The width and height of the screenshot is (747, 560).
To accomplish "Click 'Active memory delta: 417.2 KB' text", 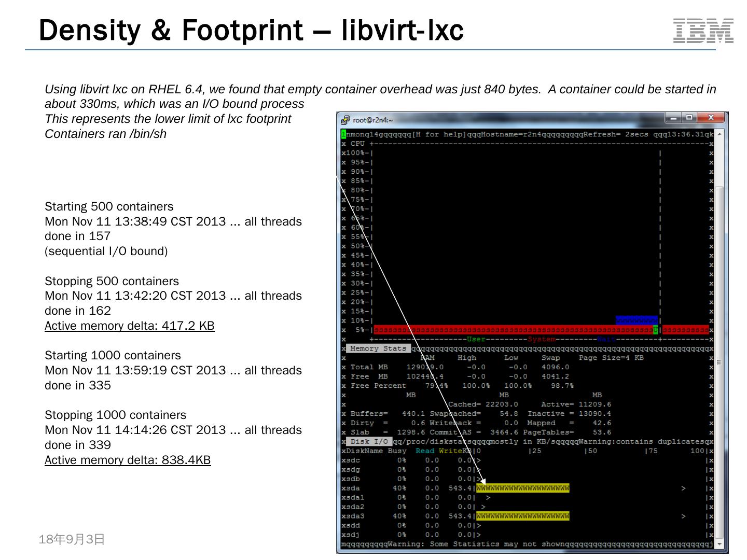I will click(x=130, y=326).
